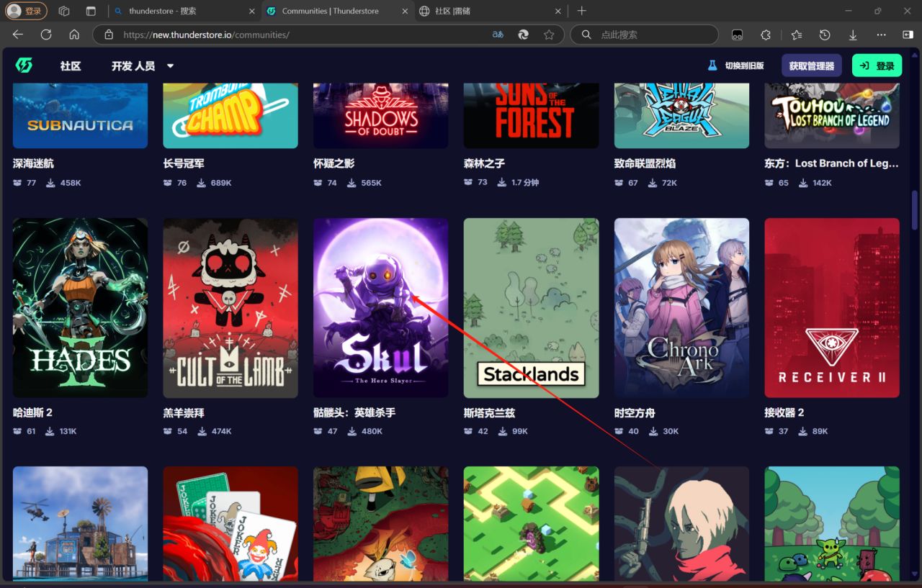Image resolution: width=922 pixels, height=588 pixels.
Task: Open the 社区 navigation item
Action: click(x=71, y=65)
